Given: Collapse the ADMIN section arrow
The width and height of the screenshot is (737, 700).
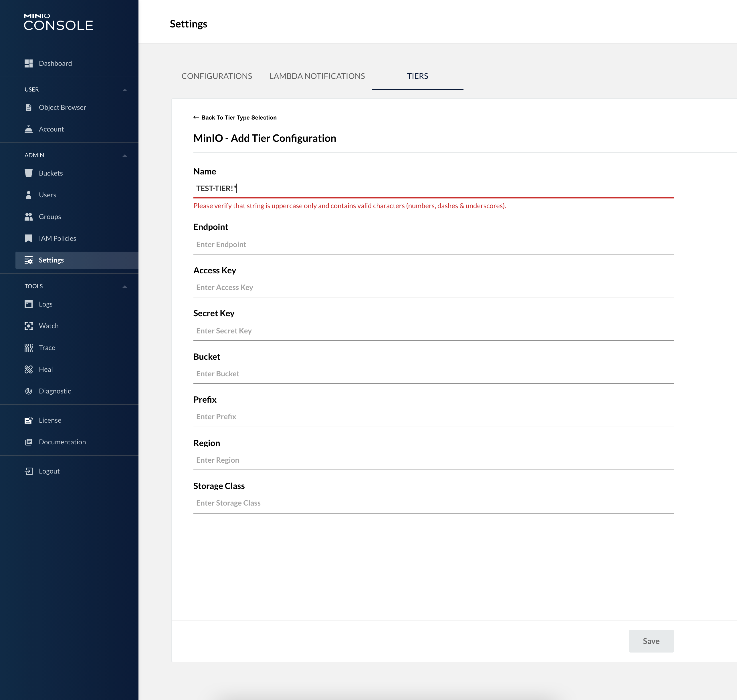Looking at the screenshot, I should (x=125, y=156).
